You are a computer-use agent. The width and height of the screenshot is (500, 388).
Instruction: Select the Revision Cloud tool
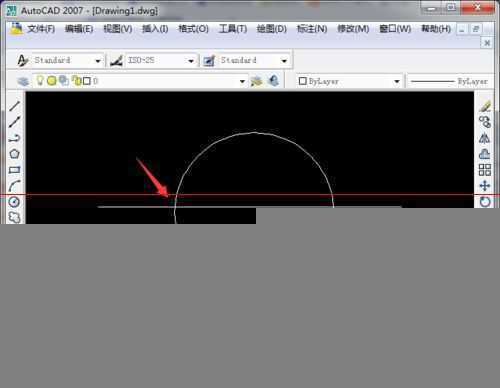(14, 217)
